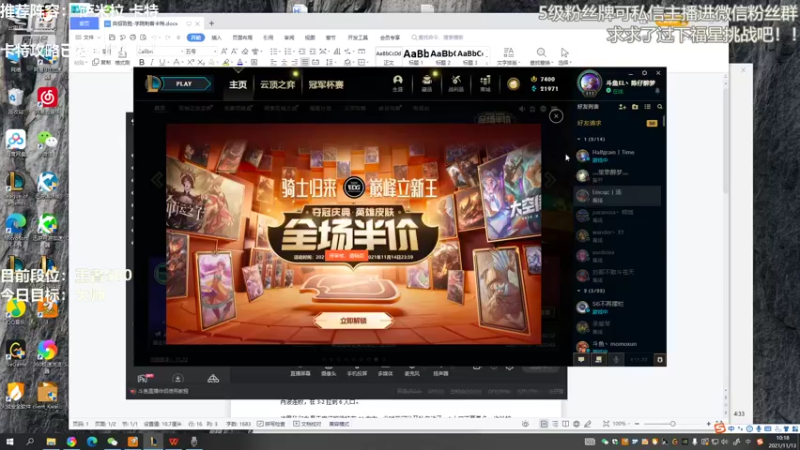Switch to the 页面布局 ribbon tab
800x450 pixels.
(242, 38)
